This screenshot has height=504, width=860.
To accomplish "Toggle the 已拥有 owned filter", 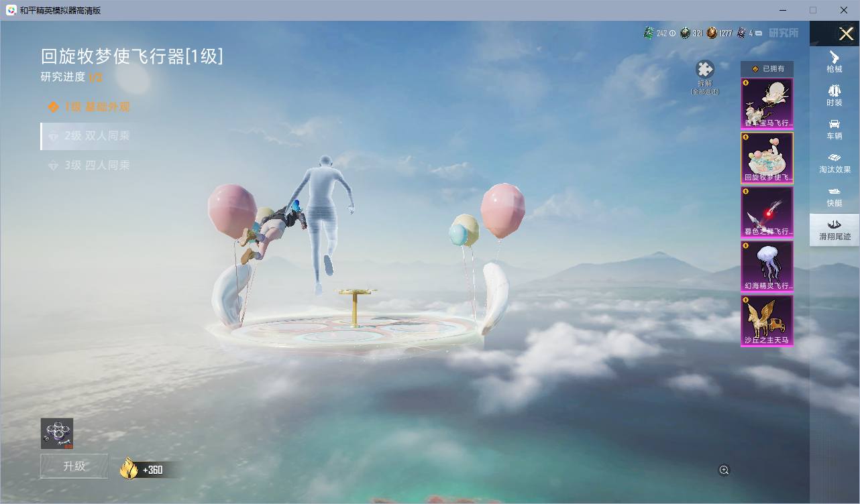I will pos(767,68).
